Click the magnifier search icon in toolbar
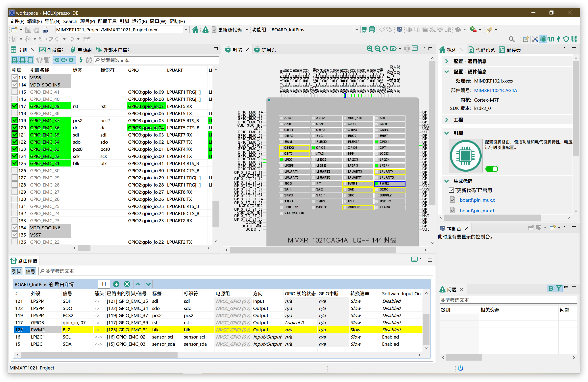The width and height of the screenshot is (588, 382). pyautogui.click(x=512, y=39)
